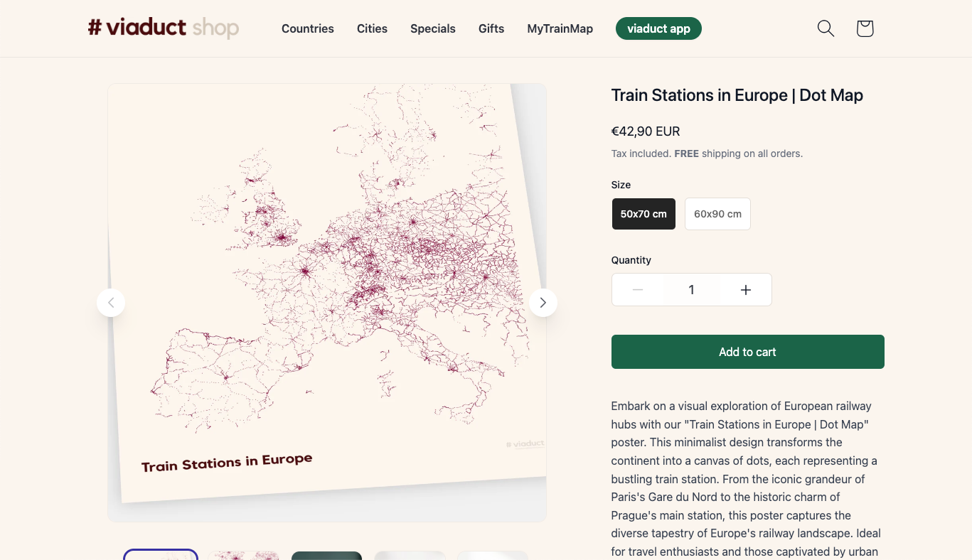Click the viaduct app button

(x=658, y=28)
